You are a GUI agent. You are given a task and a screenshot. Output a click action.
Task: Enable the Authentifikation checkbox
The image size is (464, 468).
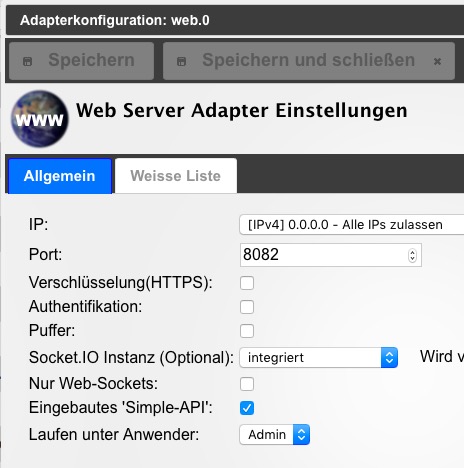coord(247,307)
